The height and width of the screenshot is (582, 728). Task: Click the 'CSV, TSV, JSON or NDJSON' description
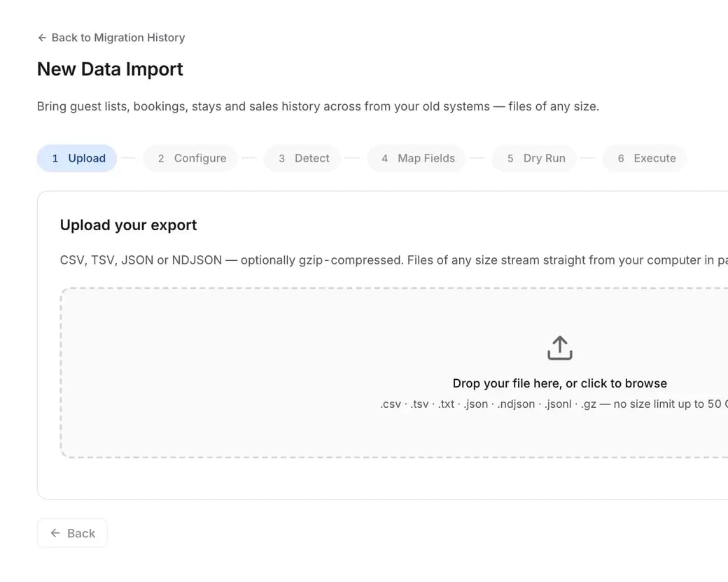click(x=393, y=260)
